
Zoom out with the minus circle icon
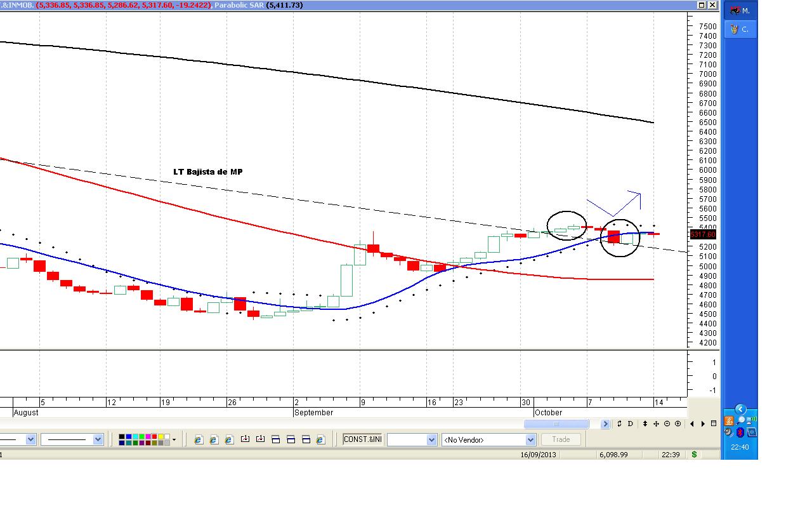click(x=667, y=424)
